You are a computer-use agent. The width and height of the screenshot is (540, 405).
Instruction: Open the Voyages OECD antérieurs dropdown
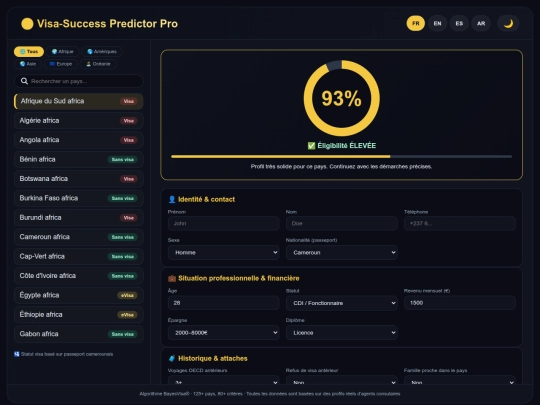point(224,380)
